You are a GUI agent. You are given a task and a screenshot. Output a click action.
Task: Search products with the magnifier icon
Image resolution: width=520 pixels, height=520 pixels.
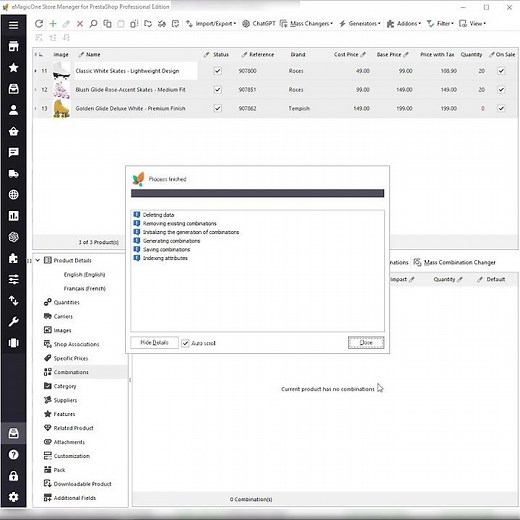click(x=93, y=24)
